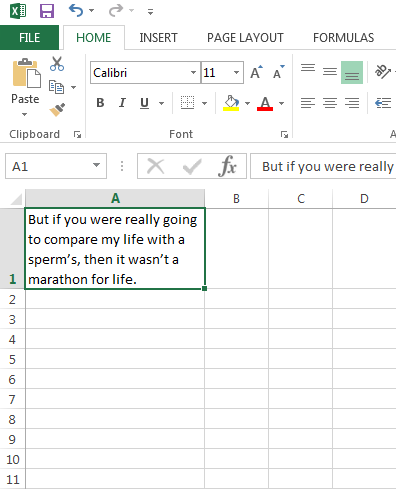Toggle bold formatting

(100, 103)
